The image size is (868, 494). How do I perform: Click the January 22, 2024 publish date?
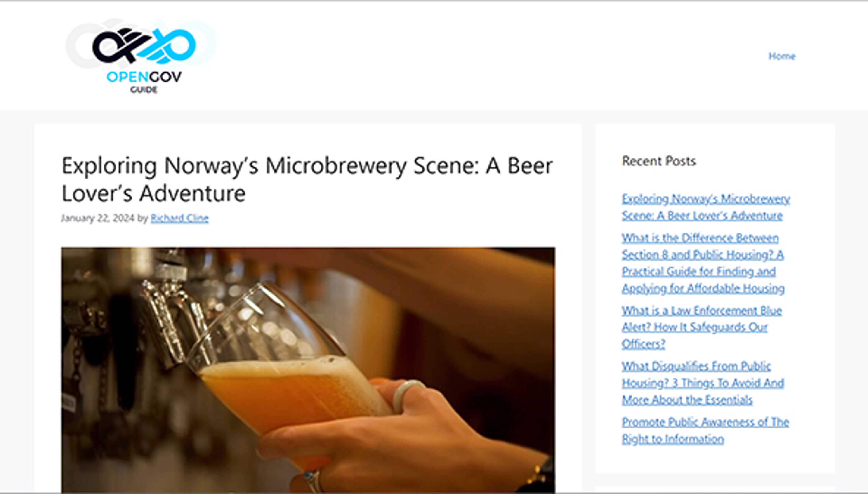point(98,218)
